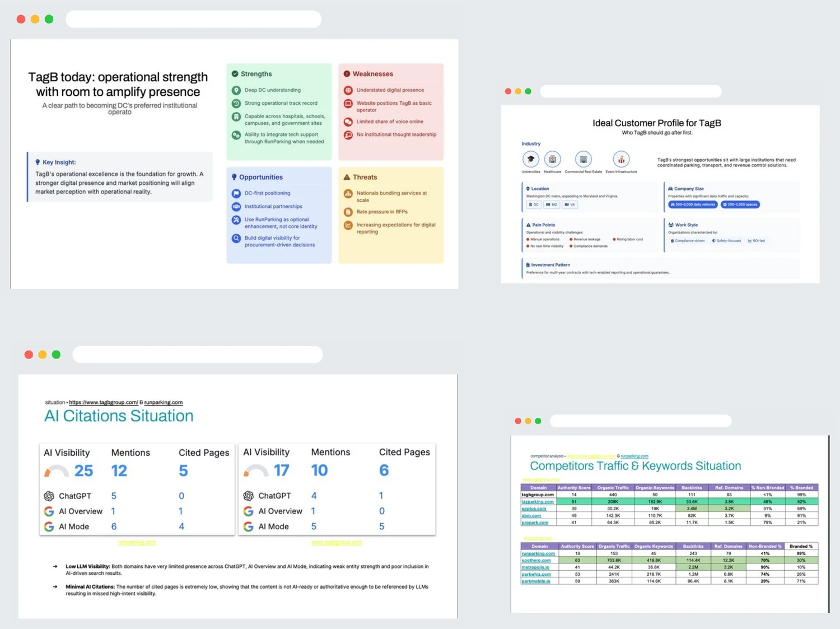This screenshot has width=840, height=629.
Task: Click the Weaknesses exclamation icon
Action: coord(347,74)
